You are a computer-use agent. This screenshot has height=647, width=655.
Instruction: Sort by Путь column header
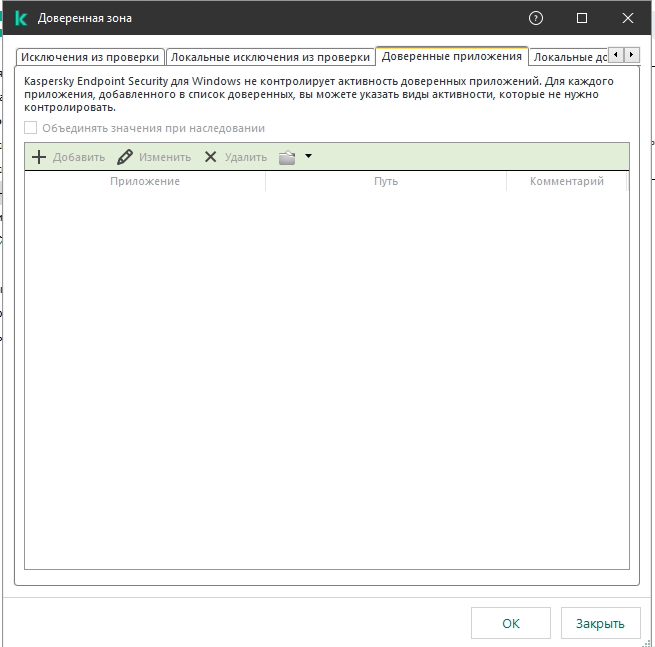386,181
